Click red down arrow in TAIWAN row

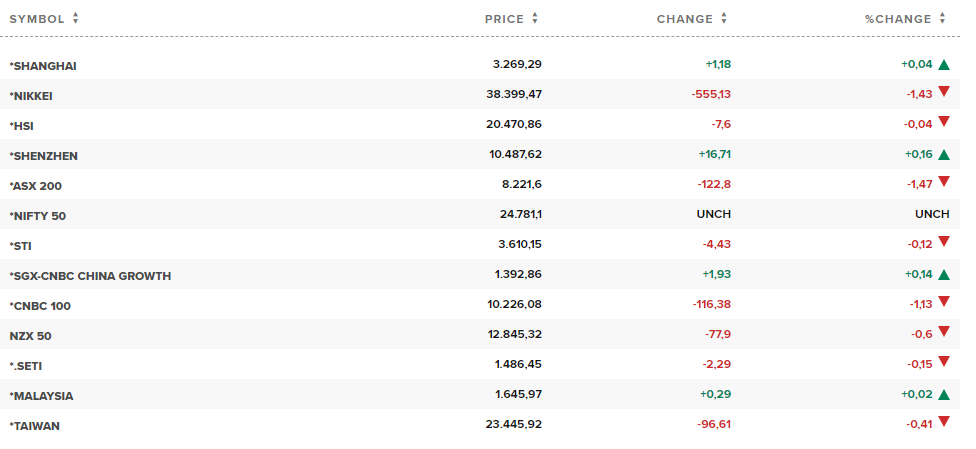(x=944, y=422)
